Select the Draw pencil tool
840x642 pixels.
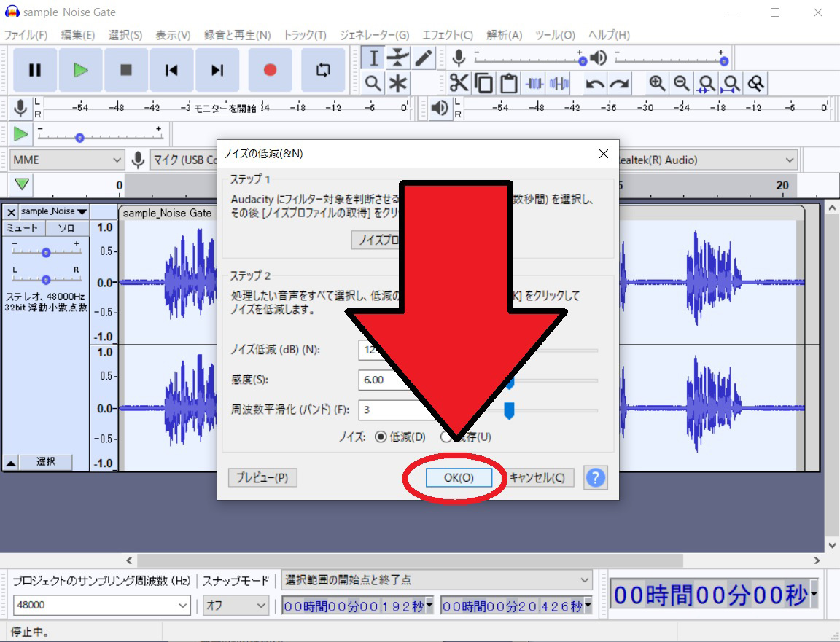[x=423, y=58]
